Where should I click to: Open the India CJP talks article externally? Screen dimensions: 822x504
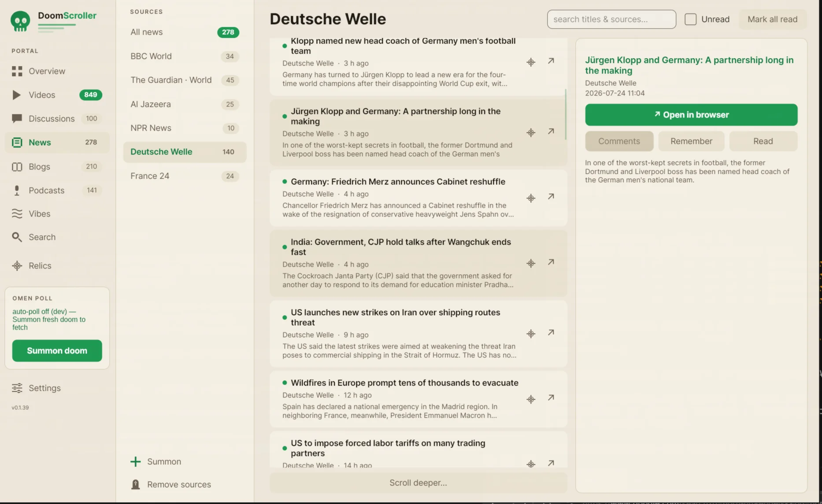tap(551, 262)
